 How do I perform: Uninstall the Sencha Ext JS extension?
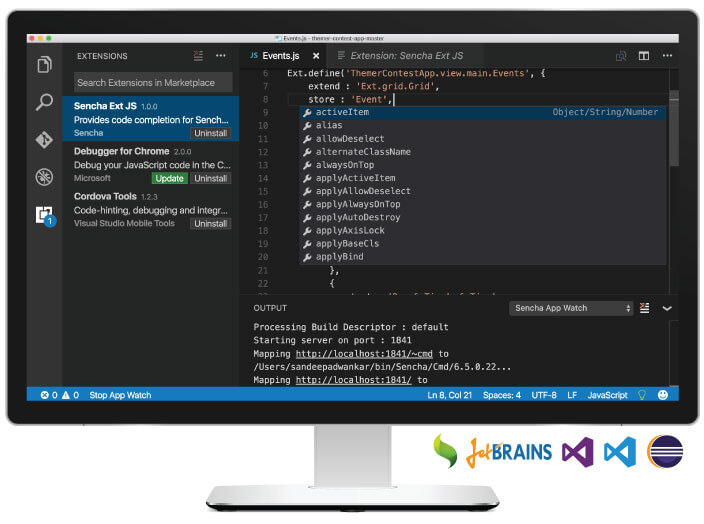click(x=211, y=133)
